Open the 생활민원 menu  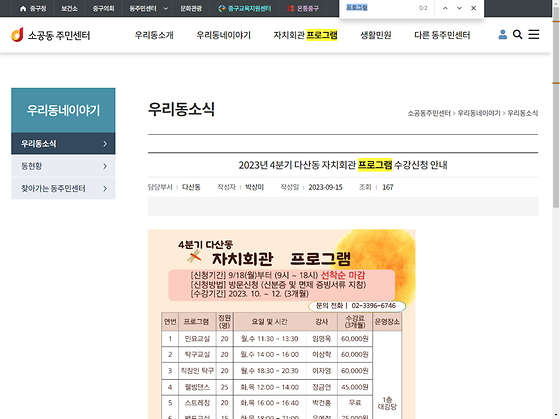click(376, 35)
